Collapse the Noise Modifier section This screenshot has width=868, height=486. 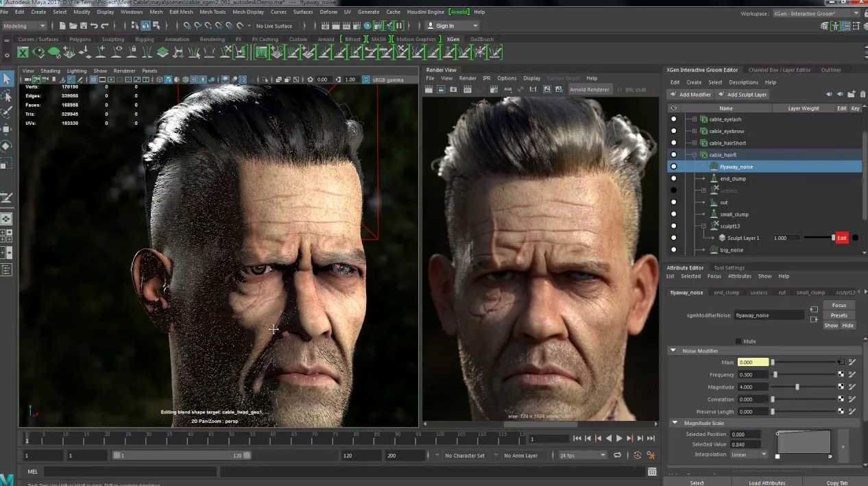pos(674,351)
